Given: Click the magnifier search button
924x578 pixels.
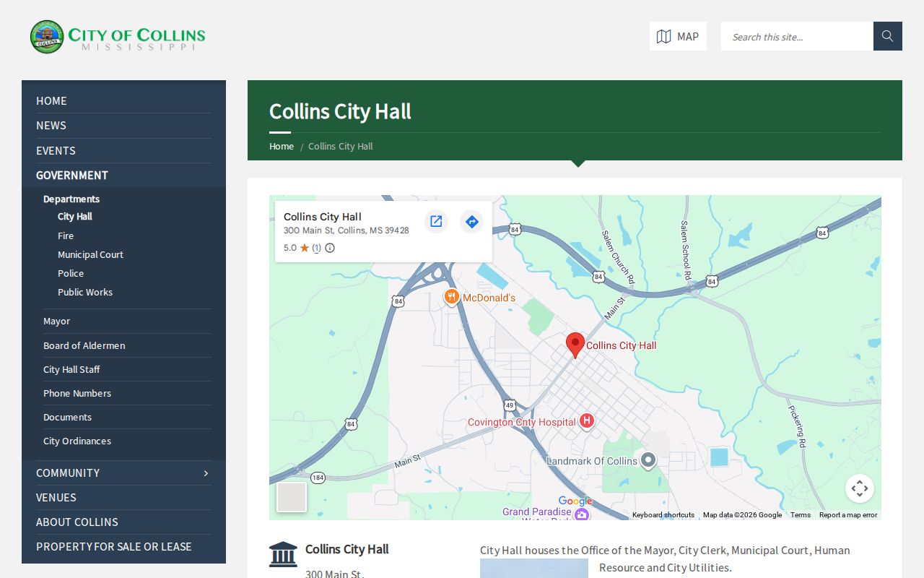Looking at the screenshot, I should (x=888, y=36).
